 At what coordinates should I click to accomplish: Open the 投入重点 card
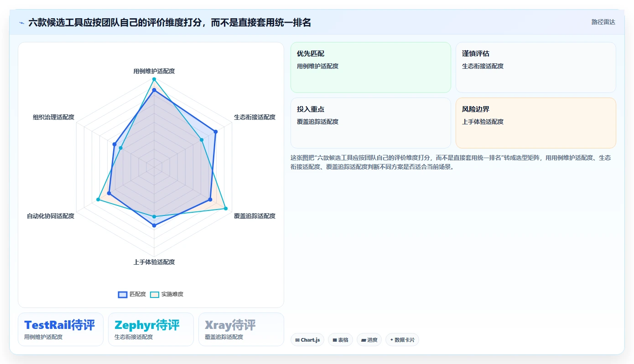point(371,123)
